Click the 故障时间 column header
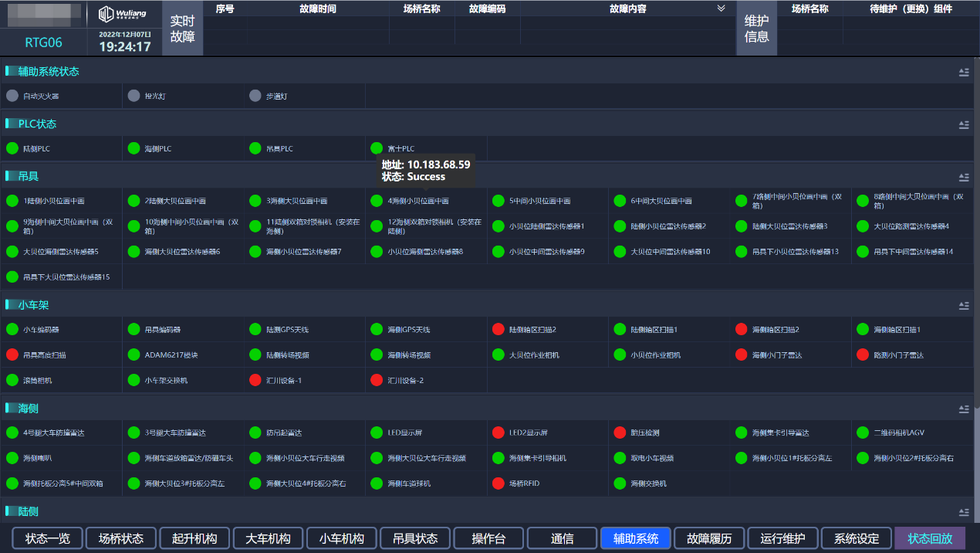The width and height of the screenshot is (980, 553). [318, 8]
